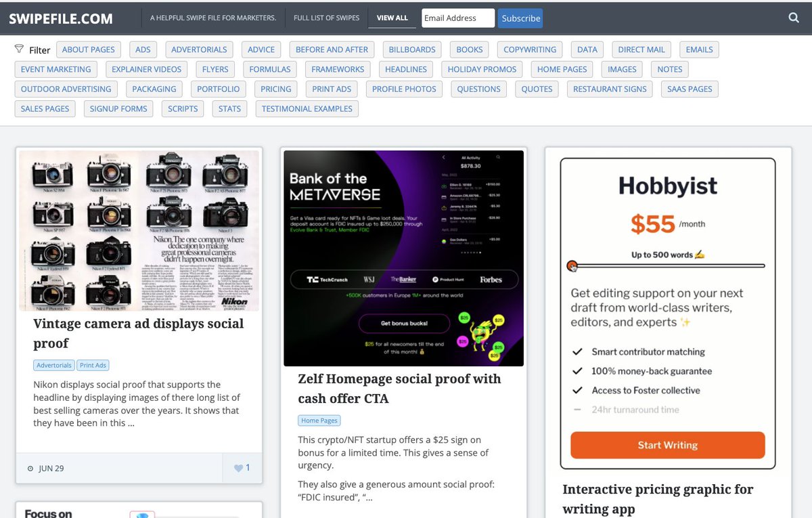
Task: Open the Hobbyist pricing card image
Action: tap(668, 314)
